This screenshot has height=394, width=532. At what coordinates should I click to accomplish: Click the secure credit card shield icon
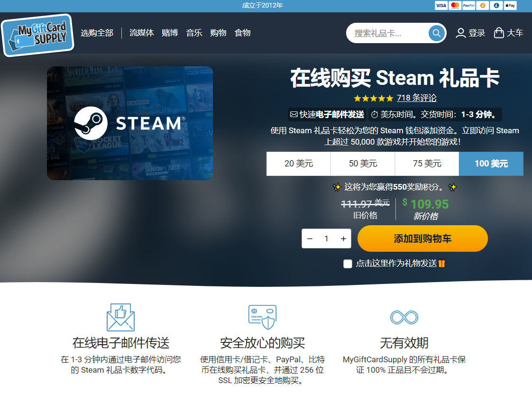tap(262, 317)
